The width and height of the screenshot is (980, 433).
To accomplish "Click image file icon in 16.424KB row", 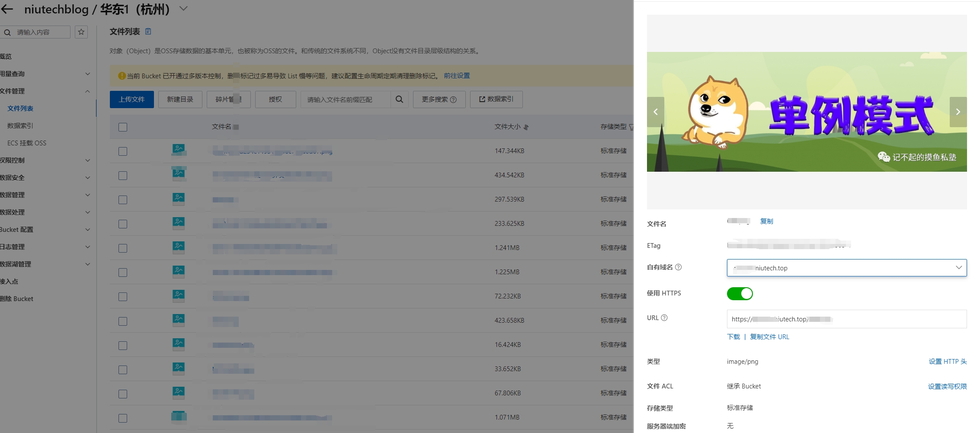I will [x=179, y=343].
